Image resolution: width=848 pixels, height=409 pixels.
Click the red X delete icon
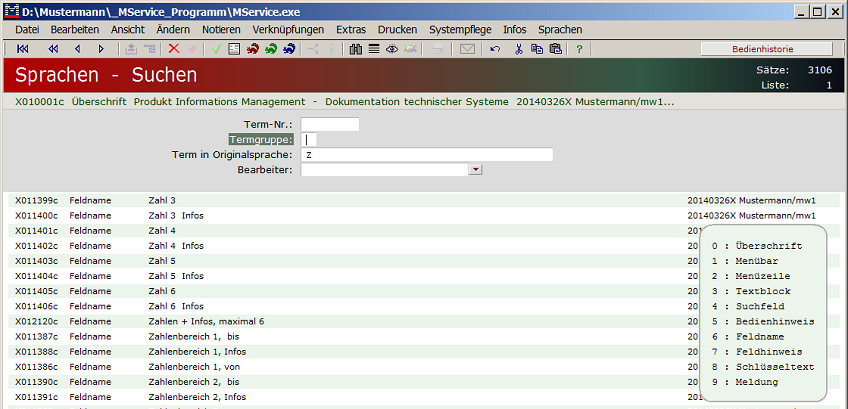point(174,49)
